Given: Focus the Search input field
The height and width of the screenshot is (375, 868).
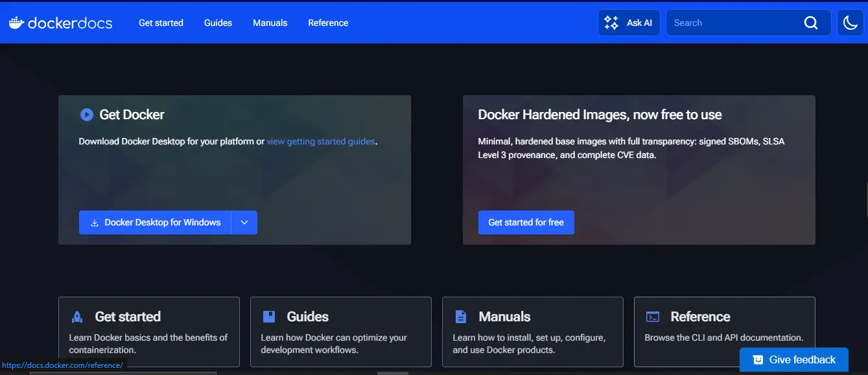Looking at the screenshot, I should click(748, 23).
